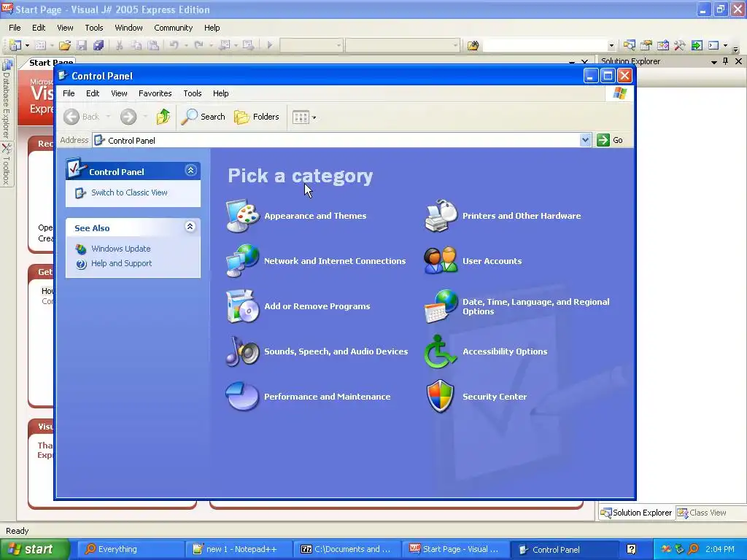Click the Up folder icon in Control Panel
Viewport: 747px width, 560px height.
[163, 117]
